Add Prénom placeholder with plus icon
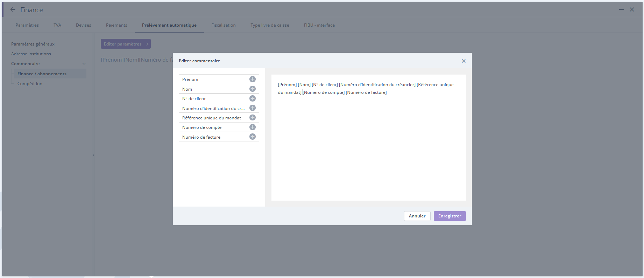This screenshot has height=278, width=644. [252, 79]
